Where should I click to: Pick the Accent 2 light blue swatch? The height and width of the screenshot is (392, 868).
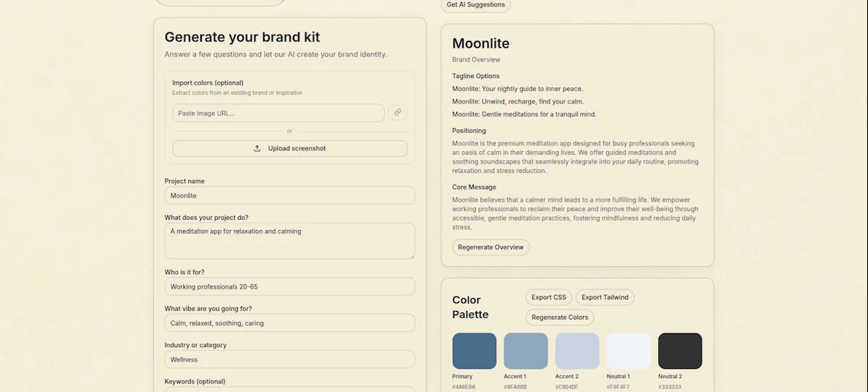(577, 351)
